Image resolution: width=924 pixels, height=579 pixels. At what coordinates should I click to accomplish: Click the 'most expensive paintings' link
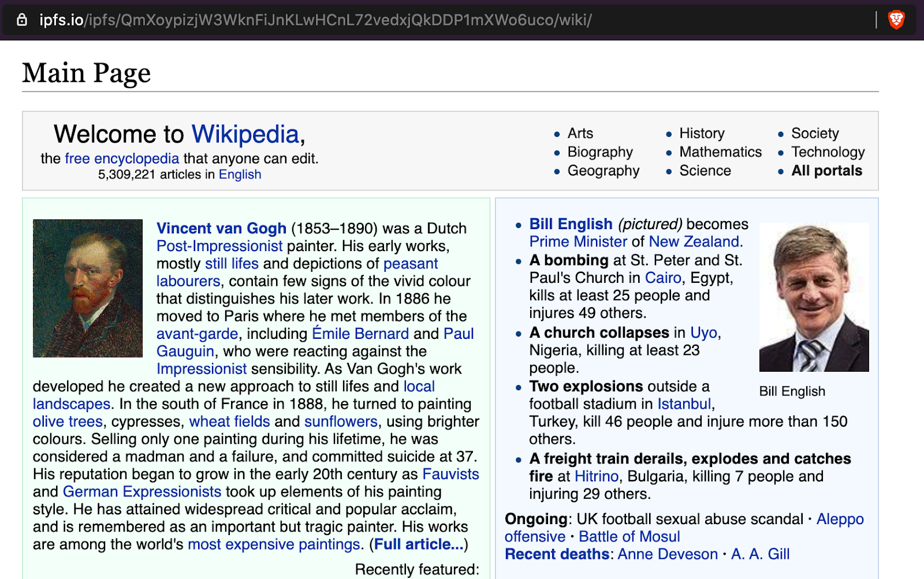pos(274,544)
